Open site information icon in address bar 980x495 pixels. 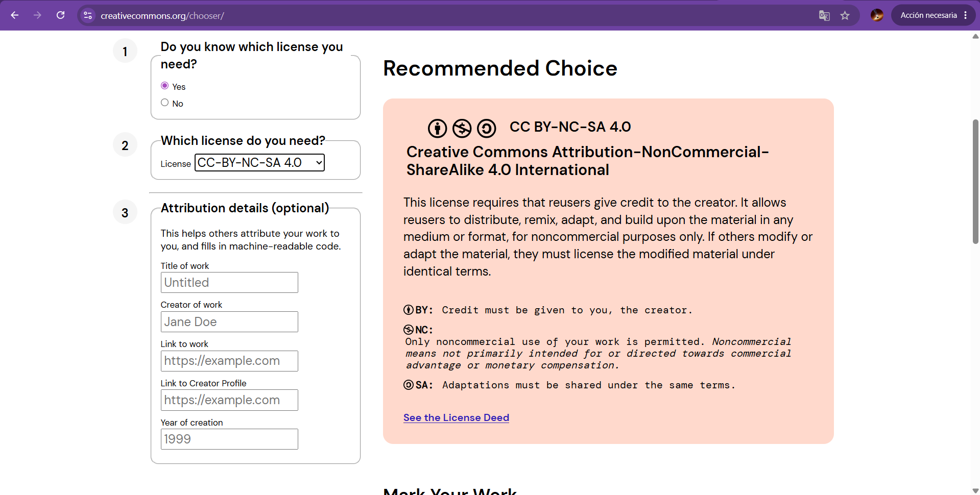point(88,15)
